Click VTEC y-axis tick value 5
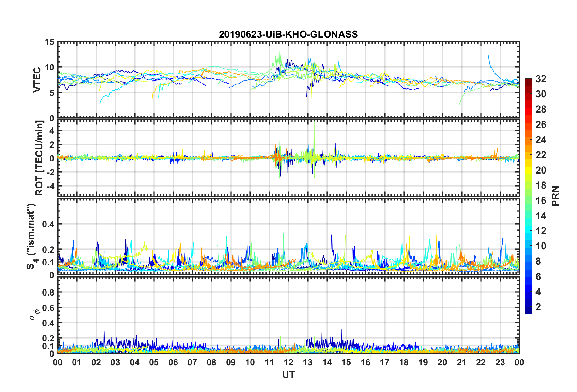The image size is (577, 392). pyautogui.click(x=52, y=93)
